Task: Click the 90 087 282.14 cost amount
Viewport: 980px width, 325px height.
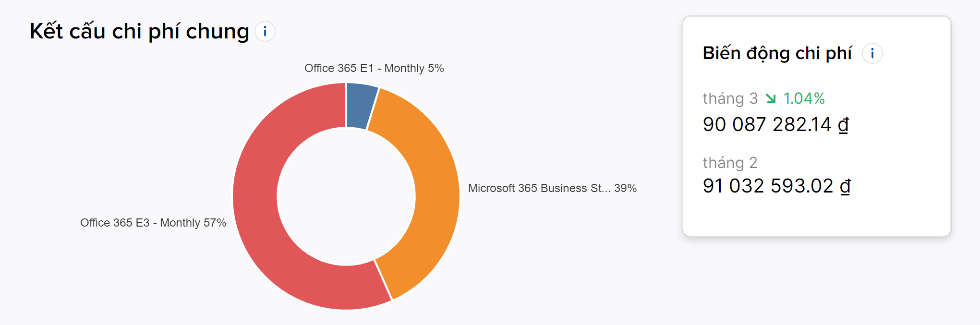Action: coord(767,124)
